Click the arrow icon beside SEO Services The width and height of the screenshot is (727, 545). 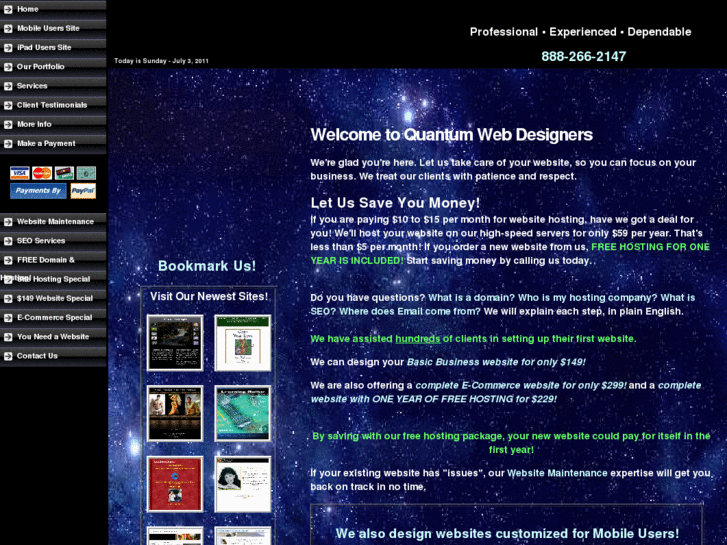coord(8,241)
